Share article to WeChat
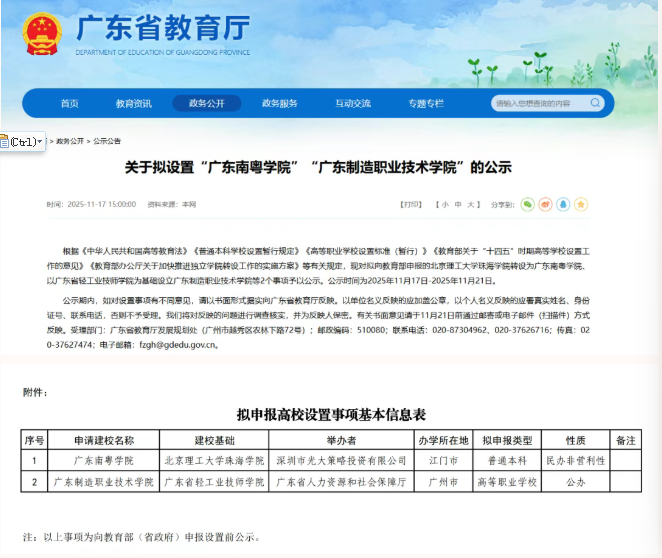 [x=528, y=204]
